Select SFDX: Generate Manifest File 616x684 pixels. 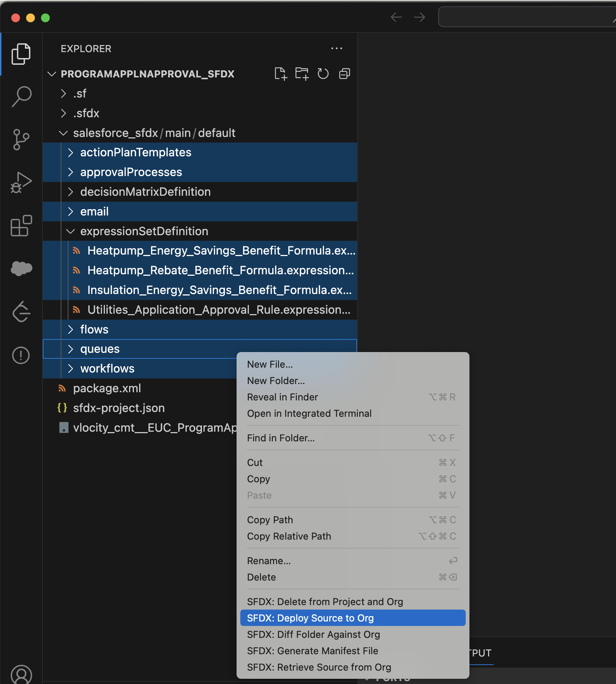353,651
